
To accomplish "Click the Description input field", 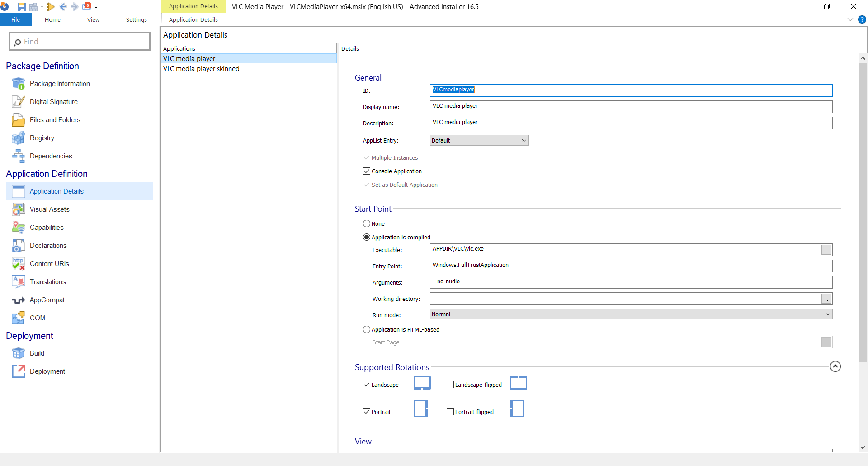I will coord(631,123).
